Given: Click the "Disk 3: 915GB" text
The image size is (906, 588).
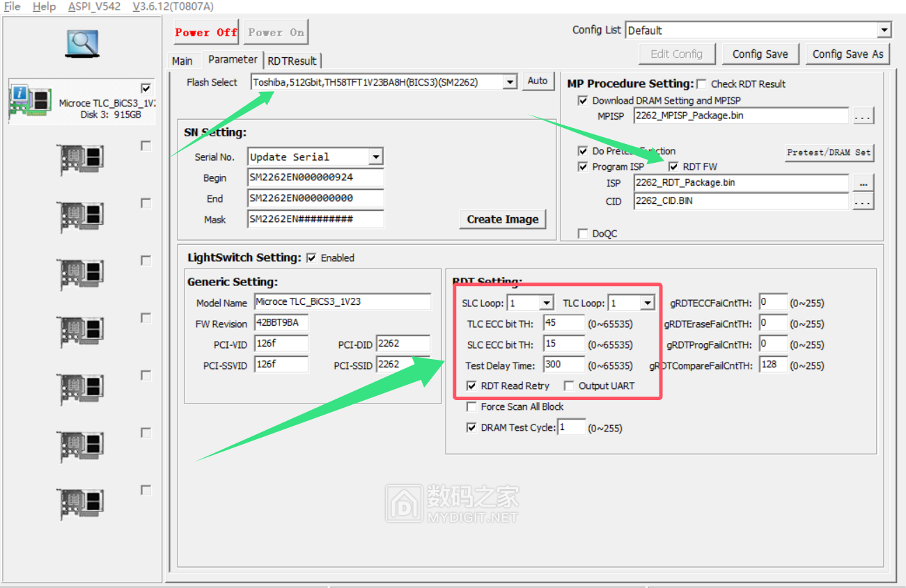Looking at the screenshot, I should coord(111,114).
